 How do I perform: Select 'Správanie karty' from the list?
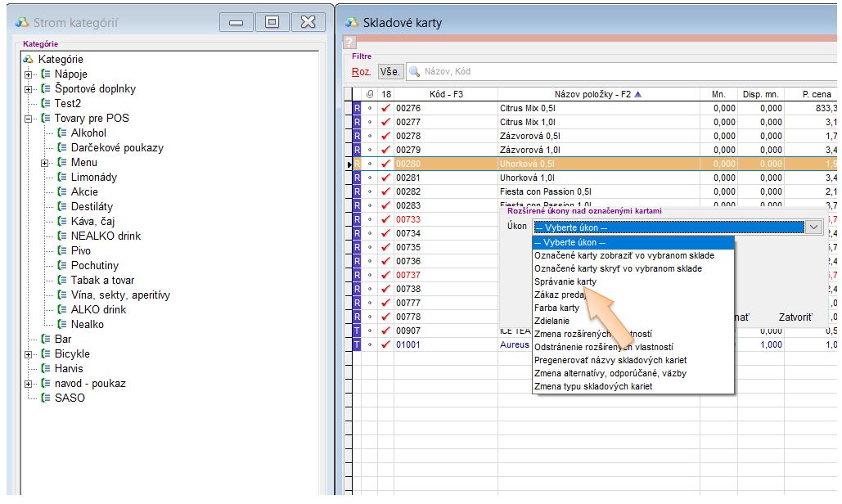(565, 281)
